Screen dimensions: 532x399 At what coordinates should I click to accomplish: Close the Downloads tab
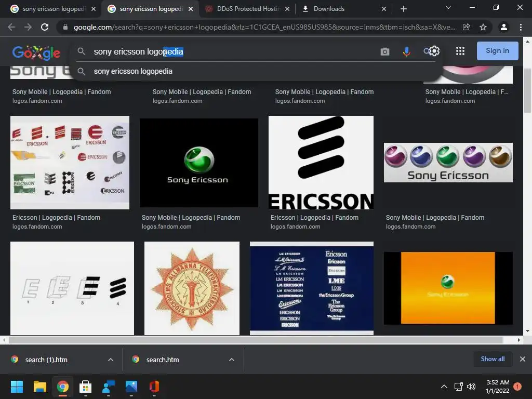click(x=384, y=9)
